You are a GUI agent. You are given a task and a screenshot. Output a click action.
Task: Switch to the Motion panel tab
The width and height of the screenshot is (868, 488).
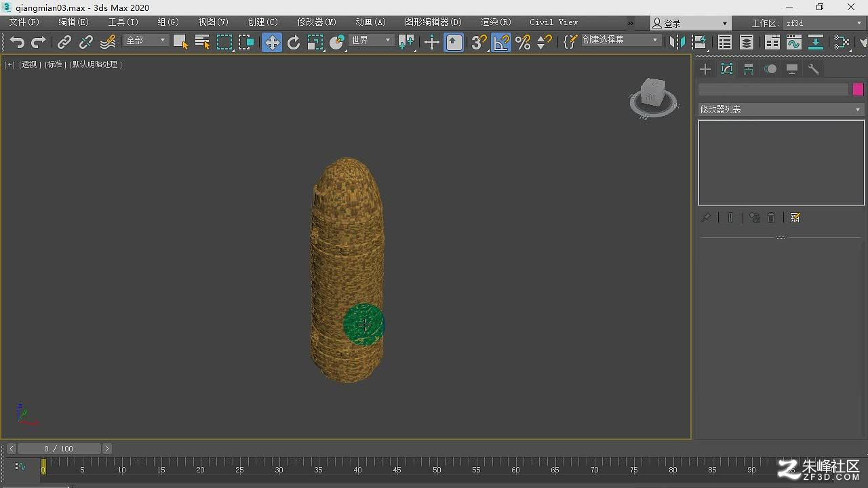click(770, 69)
